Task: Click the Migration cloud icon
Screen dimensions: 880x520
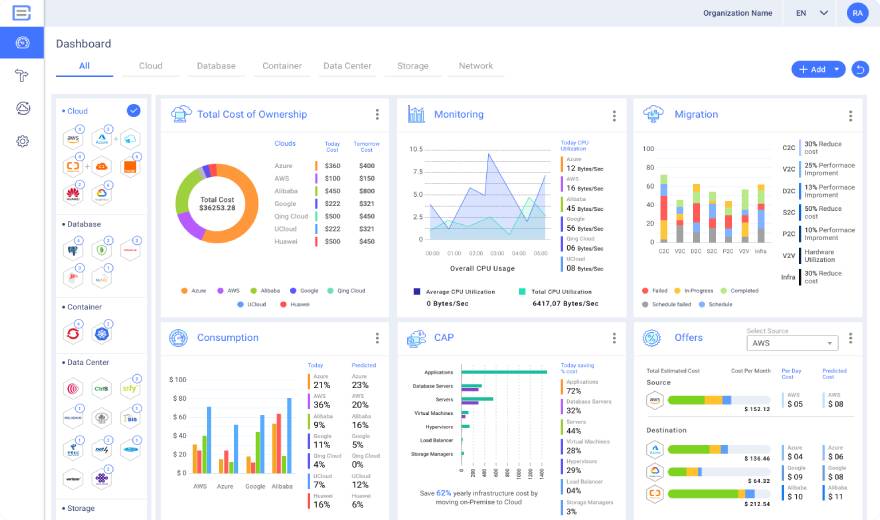Action: pyautogui.click(x=653, y=114)
